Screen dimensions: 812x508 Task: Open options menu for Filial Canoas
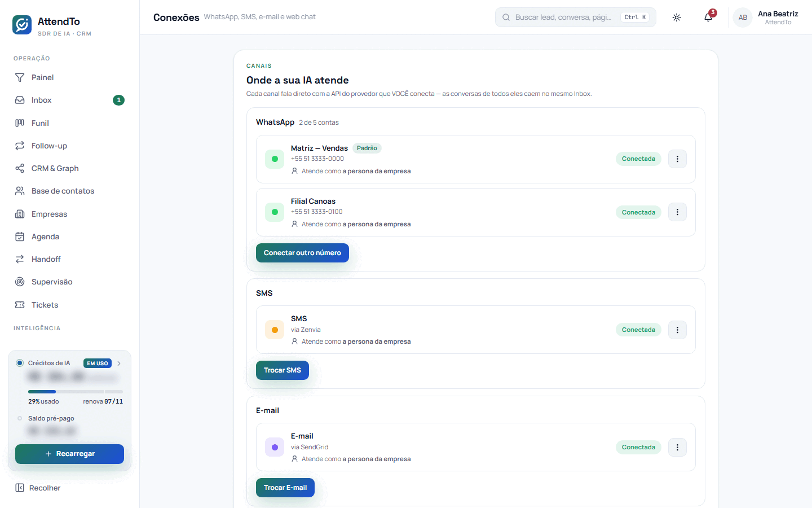677,212
